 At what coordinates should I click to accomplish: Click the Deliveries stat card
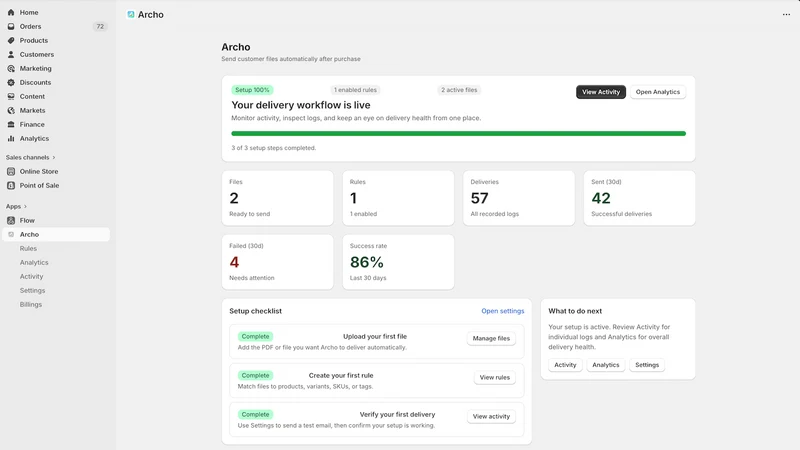pyautogui.click(x=519, y=198)
